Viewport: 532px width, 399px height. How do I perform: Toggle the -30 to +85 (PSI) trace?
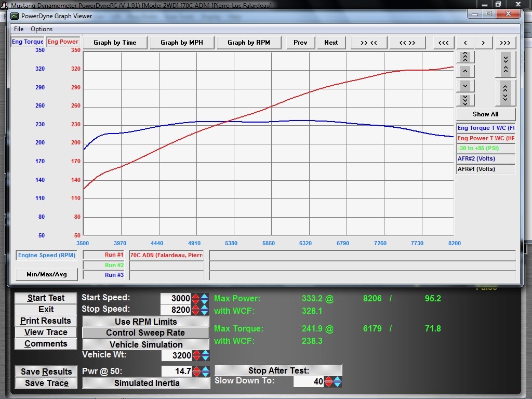[486, 149]
